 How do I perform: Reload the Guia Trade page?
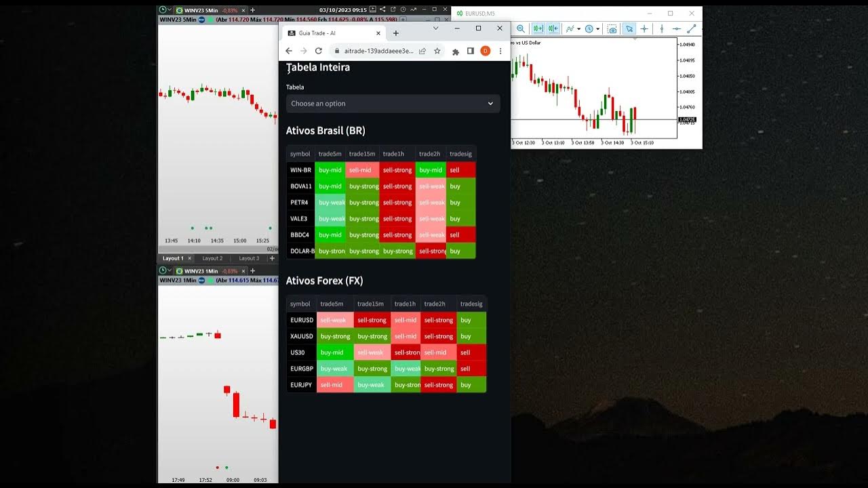point(319,51)
